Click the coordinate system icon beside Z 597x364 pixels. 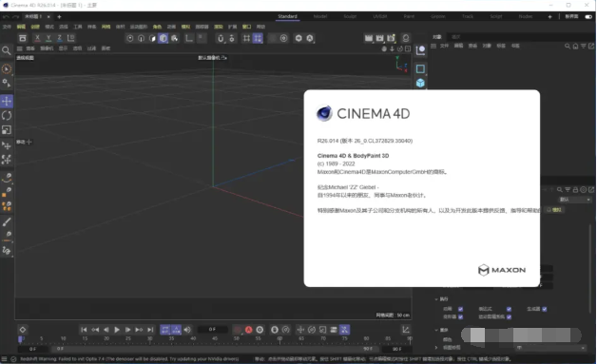coord(70,38)
